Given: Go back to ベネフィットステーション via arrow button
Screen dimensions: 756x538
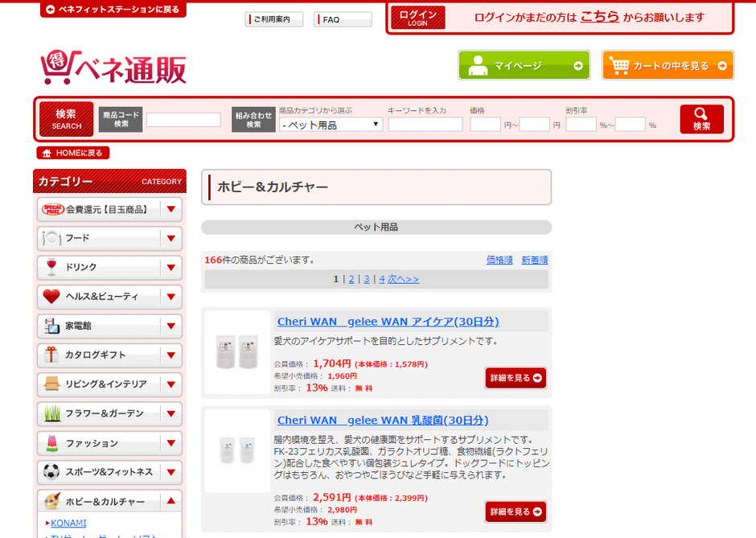Looking at the screenshot, I should (x=113, y=10).
